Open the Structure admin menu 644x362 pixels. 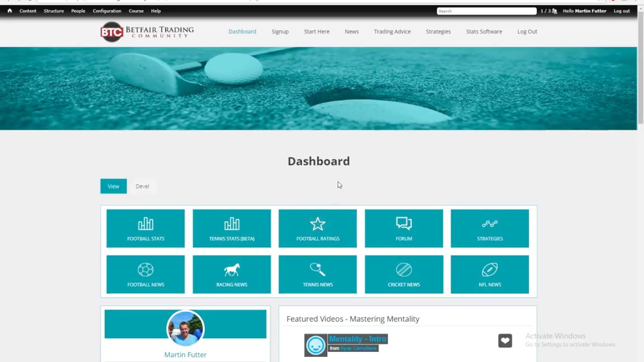(x=53, y=11)
